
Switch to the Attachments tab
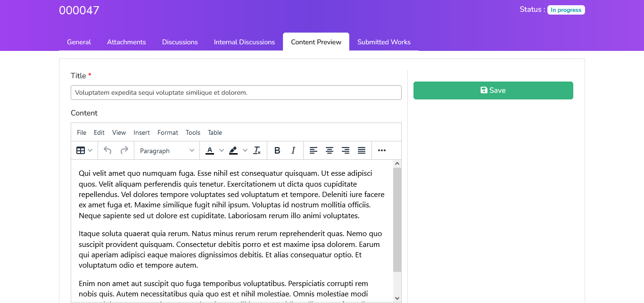pyautogui.click(x=126, y=42)
